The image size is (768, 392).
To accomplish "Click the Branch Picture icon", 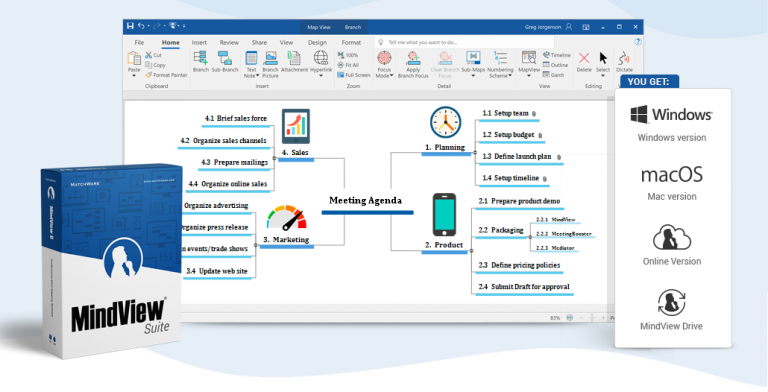I will pos(270,58).
